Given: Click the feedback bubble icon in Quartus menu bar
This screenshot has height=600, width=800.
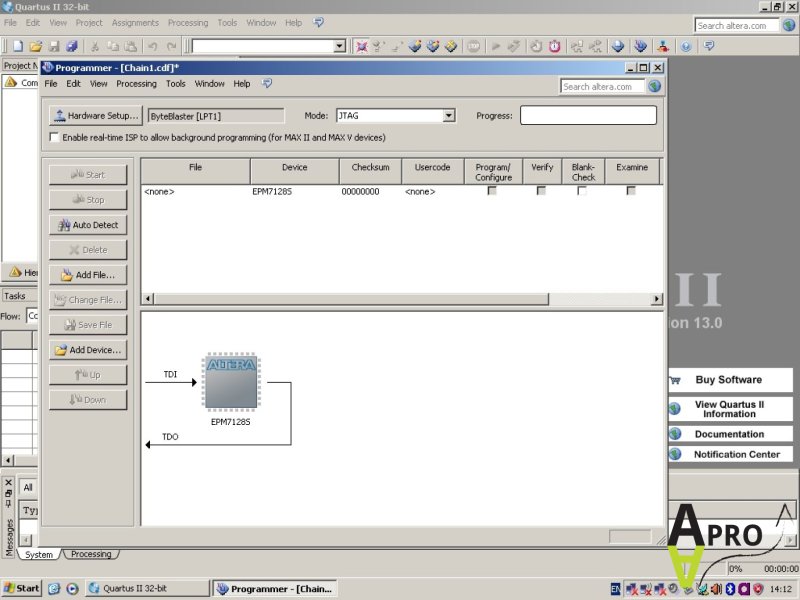Looking at the screenshot, I should pos(318,22).
